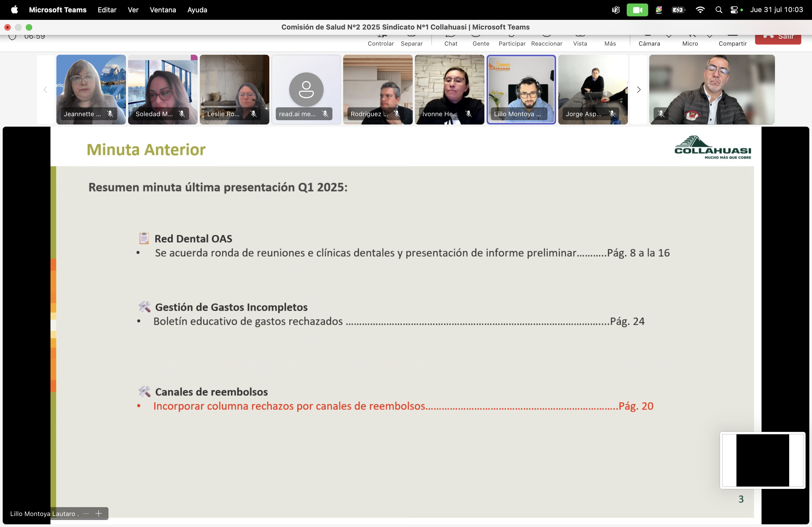This screenshot has height=527, width=812.
Task: Click the clipboard icon beside Red Dental OAS
Action: tap(144, 238)
